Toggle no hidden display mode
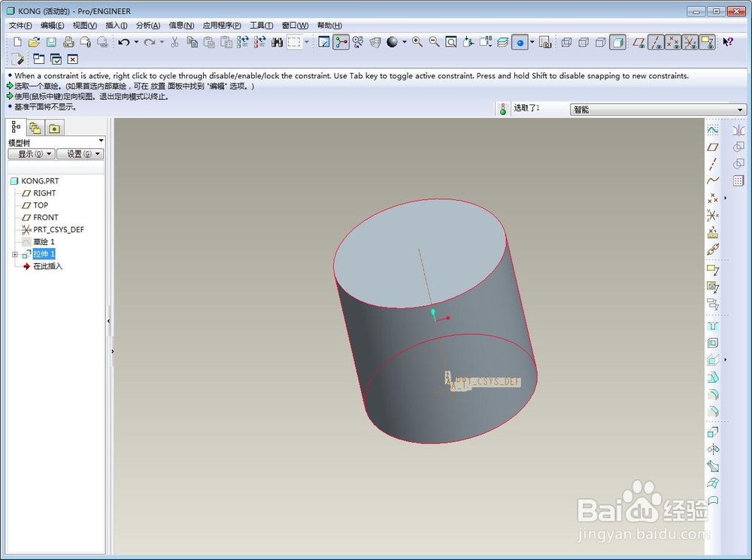Image resolution: width=752 pixels, height=560 pixels. pos(600,42)
